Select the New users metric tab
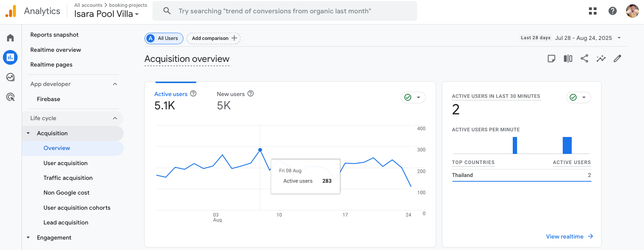Screen dimensions: 644x250 [230, 94]
